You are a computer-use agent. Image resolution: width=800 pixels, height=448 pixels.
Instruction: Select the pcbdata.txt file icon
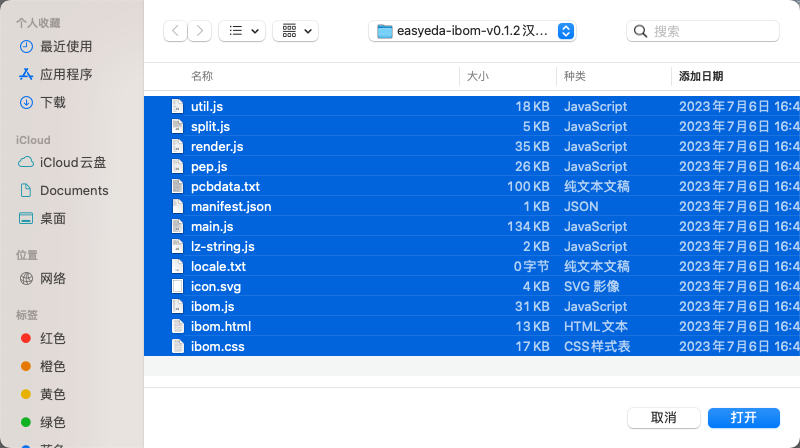tap(177, 186)
